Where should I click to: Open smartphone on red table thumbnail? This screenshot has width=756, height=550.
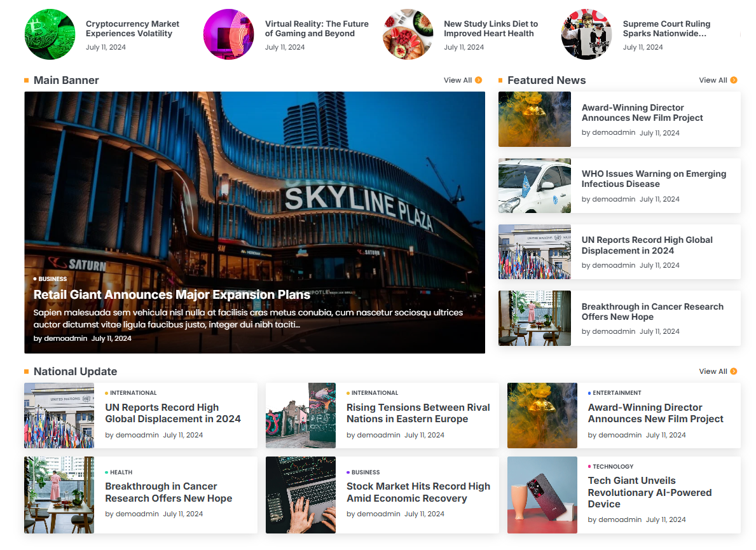click(x=542, y=495)
